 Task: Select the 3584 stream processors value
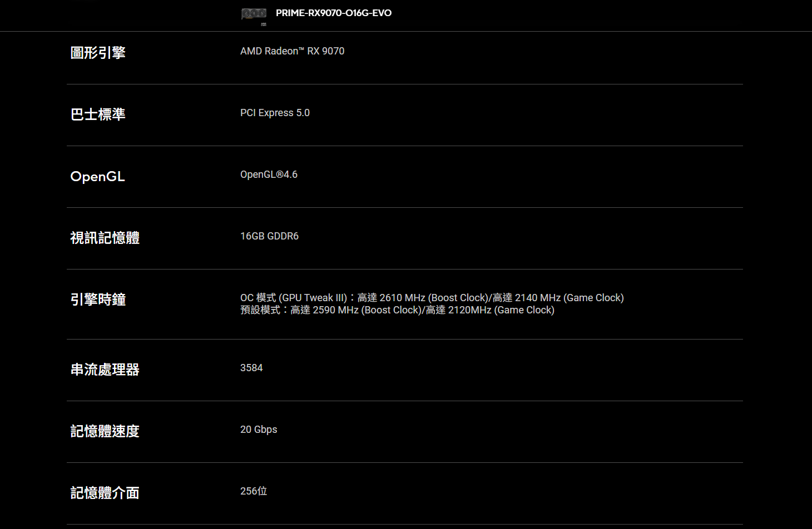[x=251, y=368]
